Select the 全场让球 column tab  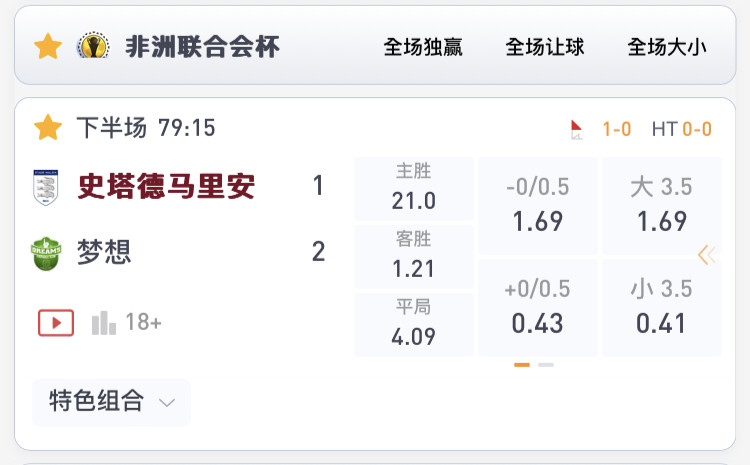pyautogui.click(x=545, y=47)
